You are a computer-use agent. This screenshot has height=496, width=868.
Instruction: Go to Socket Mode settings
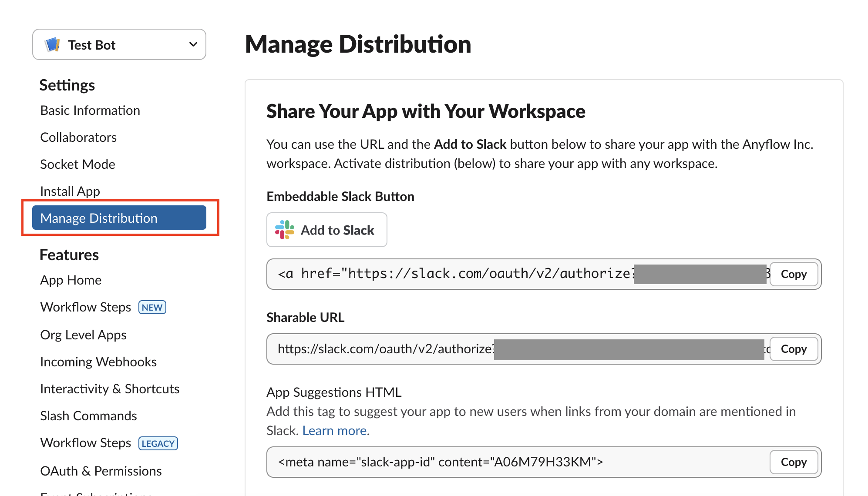(x=77, y=164)
